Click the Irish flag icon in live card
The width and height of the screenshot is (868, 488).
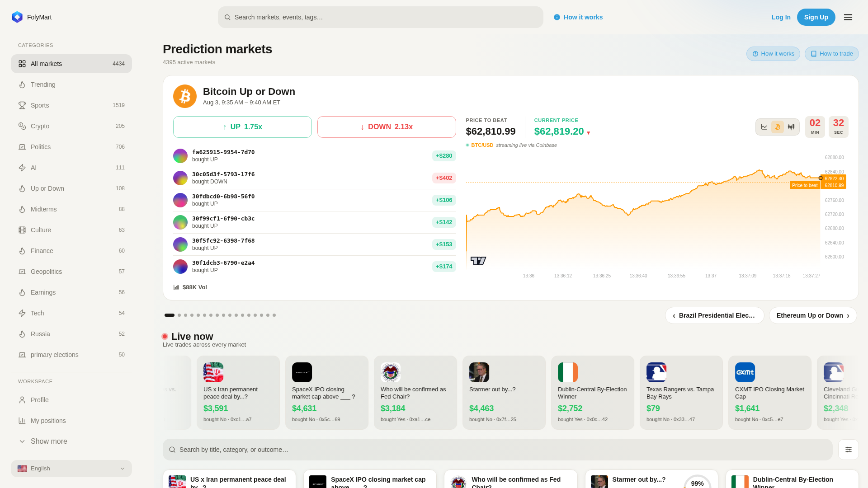click(568, 372)
